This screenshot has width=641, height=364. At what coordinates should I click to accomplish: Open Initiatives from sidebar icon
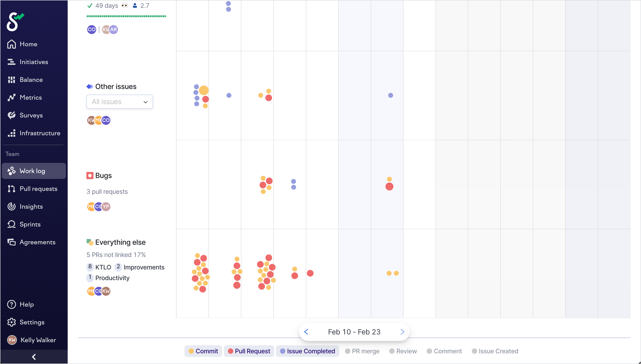[x=12, y=62]
